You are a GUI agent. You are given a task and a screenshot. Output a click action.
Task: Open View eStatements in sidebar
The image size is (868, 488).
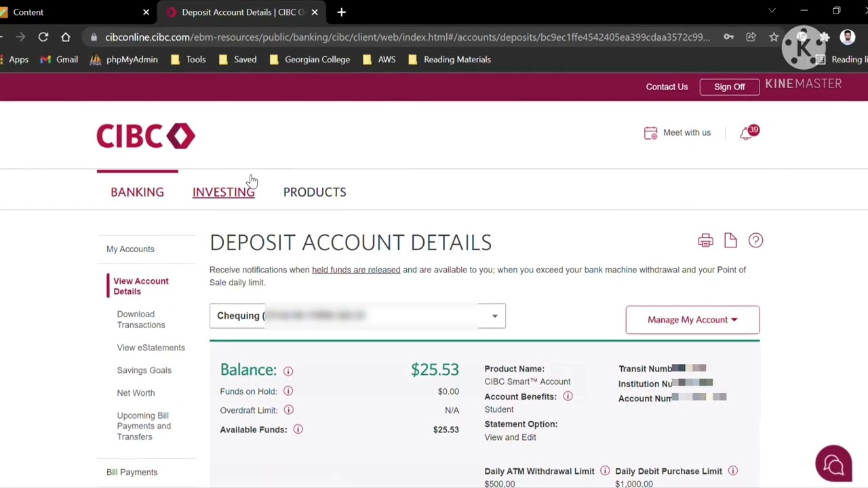point(151,348)
